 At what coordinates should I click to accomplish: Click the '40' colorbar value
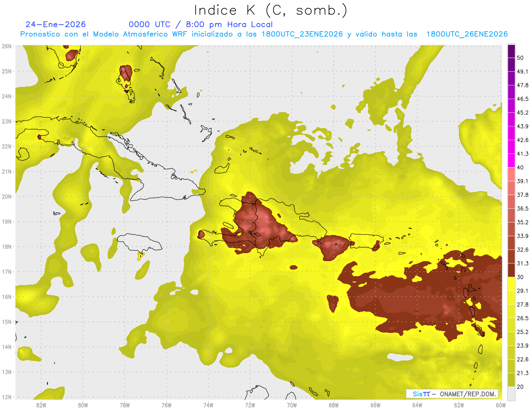coord(520,167)
